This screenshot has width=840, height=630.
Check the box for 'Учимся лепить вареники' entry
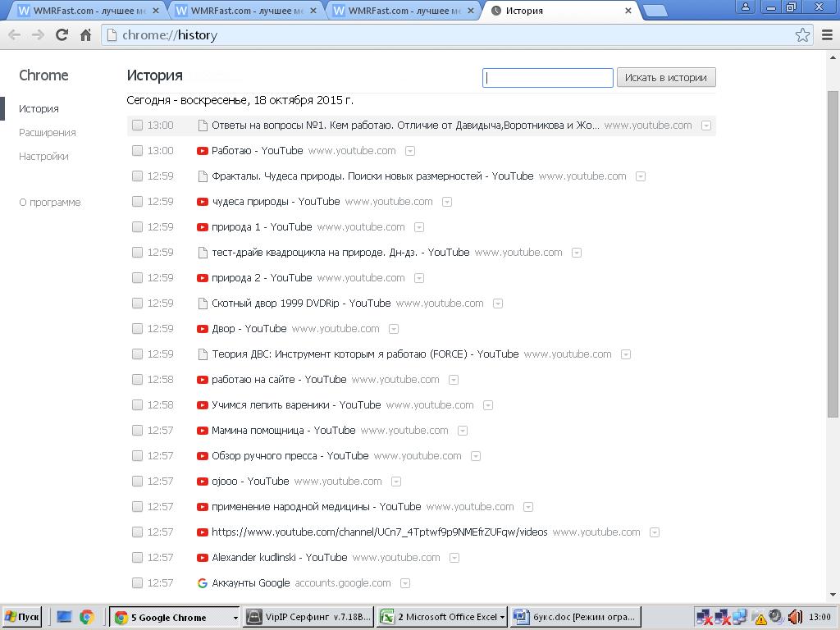138,405
